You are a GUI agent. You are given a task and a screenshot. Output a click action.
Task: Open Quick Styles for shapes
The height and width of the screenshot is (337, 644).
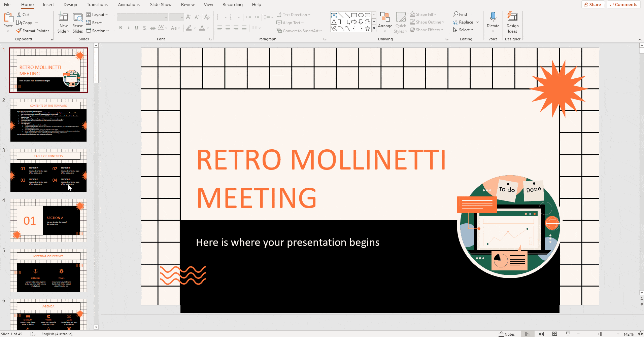[401, 22]
